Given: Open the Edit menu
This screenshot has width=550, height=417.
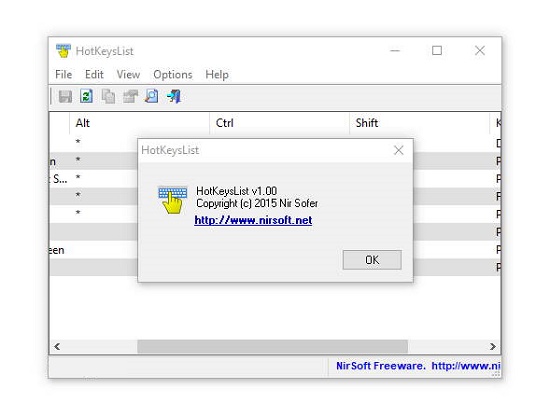Looking at the screenshot, I should [94, 74].
